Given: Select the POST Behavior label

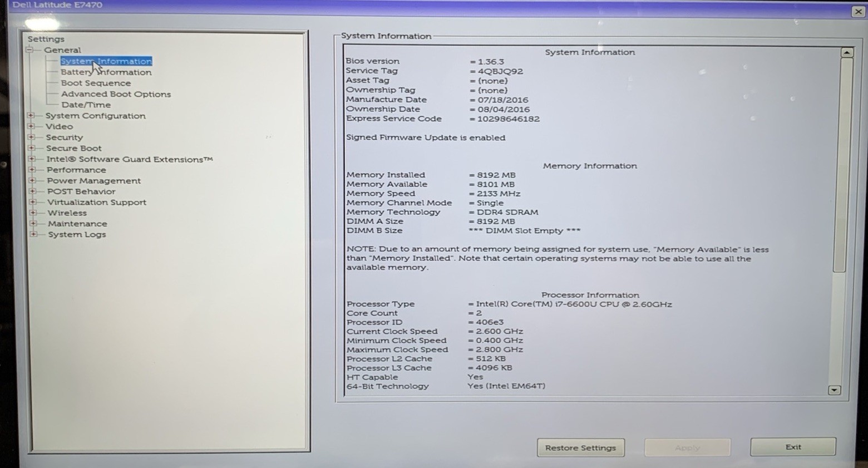Looking at the screenshot, I should [81, 191].
